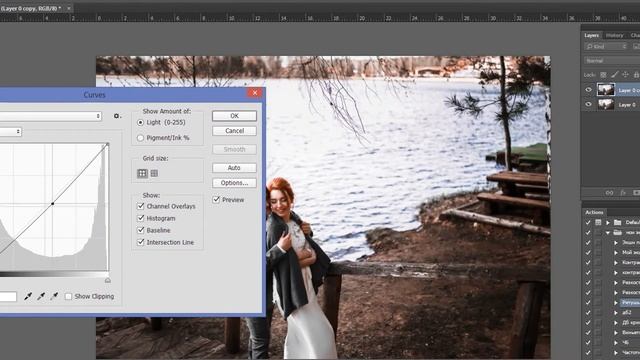The height and width of the screenshot is (360, 640).
Task: Open the Kind filter dropdown in Layers
Action: pyautogui.click(x=606, y=47)
